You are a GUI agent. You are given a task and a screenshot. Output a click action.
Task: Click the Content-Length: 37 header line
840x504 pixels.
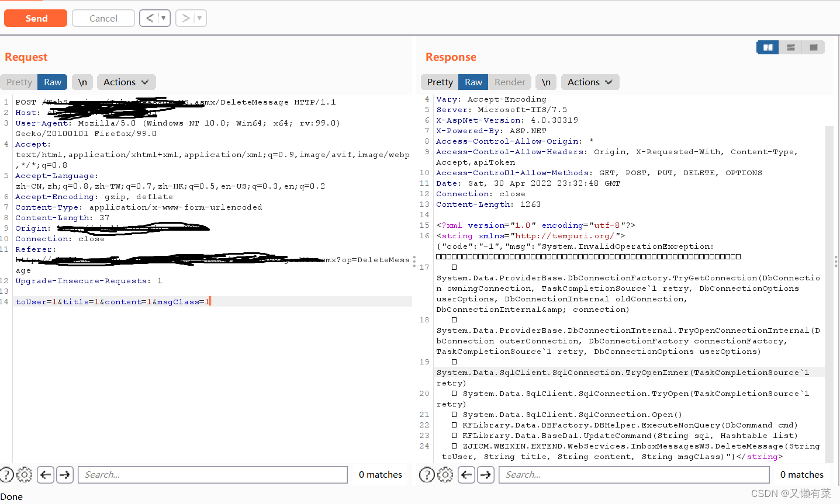coord(63,218)
